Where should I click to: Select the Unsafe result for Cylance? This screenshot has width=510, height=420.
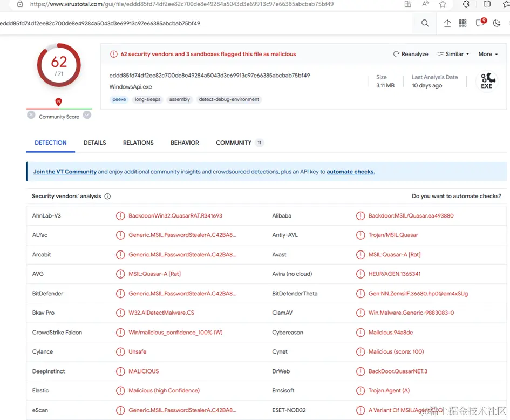pos(137,351)
